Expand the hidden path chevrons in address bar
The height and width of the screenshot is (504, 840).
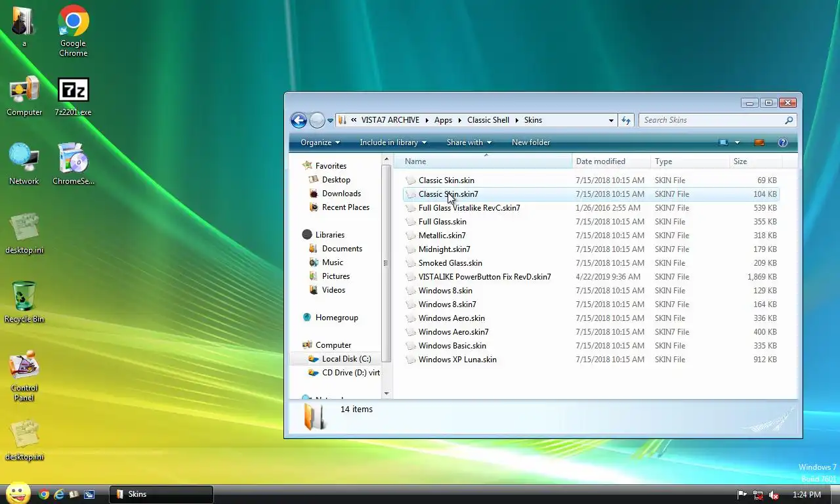click(354, 120)
